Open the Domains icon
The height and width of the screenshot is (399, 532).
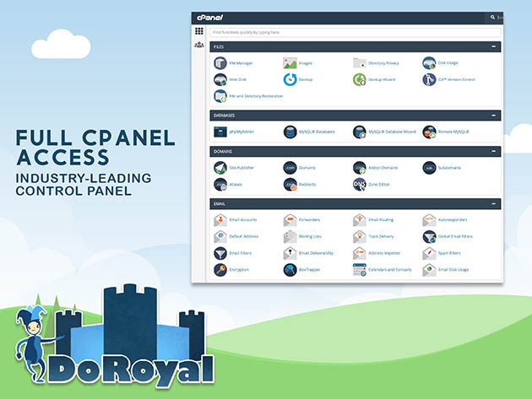[290, 168]
